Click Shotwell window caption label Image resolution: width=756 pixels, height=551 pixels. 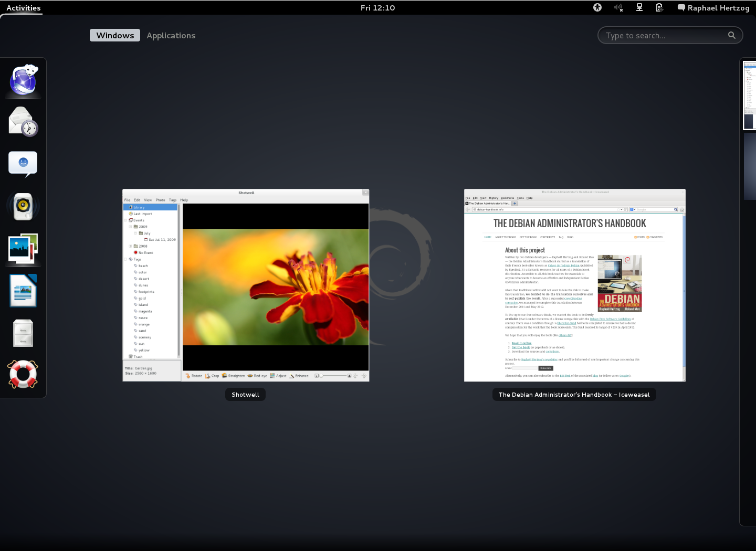(245, 395)
